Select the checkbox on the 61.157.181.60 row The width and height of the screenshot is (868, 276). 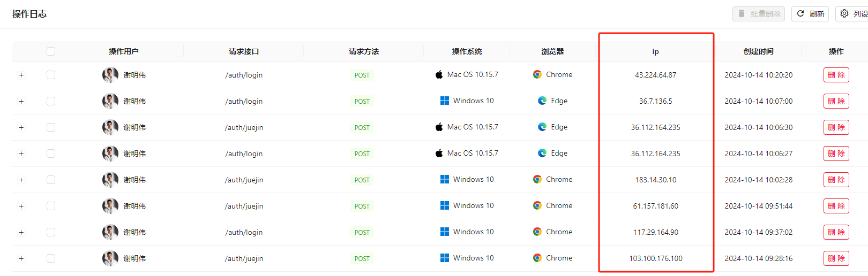[51, 206]
